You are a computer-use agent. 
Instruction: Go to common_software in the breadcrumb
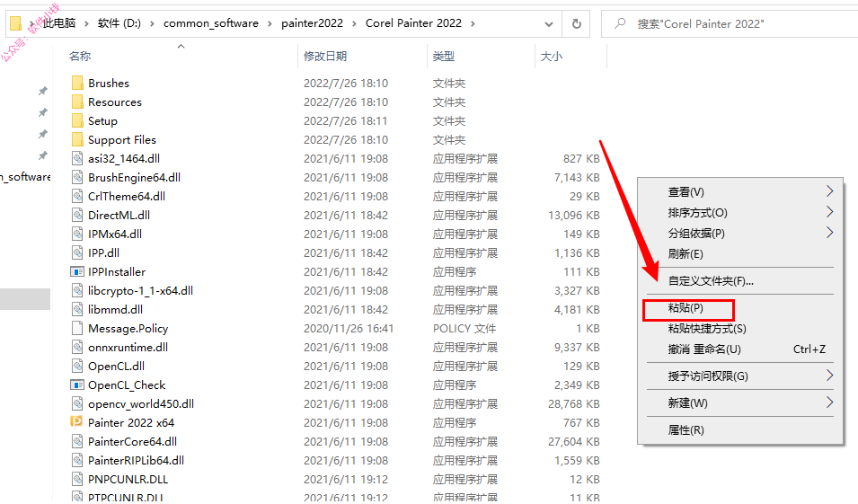(x=210, y=23)
